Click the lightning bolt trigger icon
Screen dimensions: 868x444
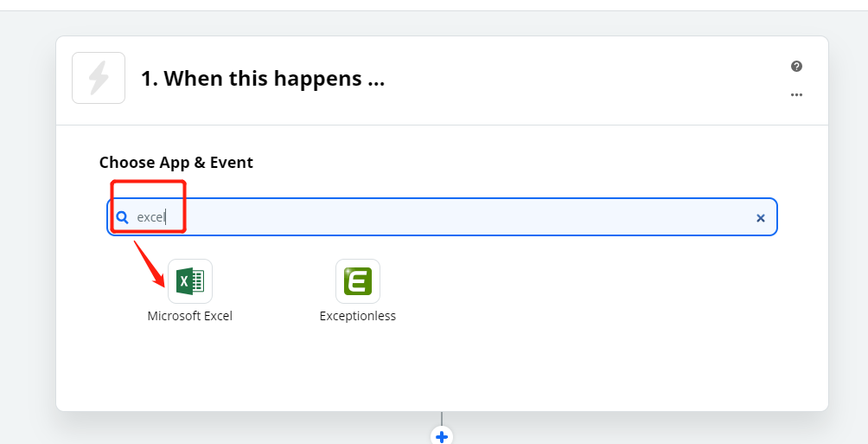[99, 78]
